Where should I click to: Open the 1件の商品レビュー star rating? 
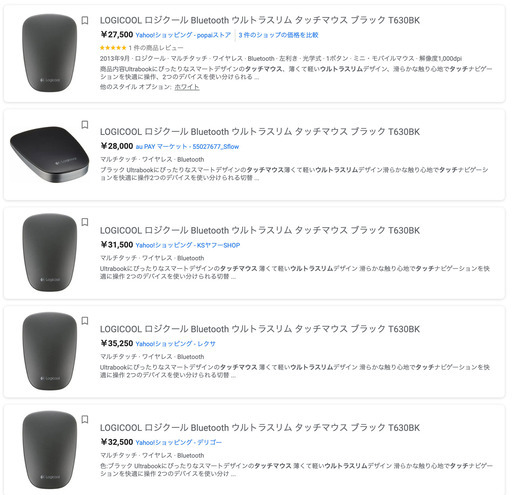pyautogui.click(x=141, y=48)
